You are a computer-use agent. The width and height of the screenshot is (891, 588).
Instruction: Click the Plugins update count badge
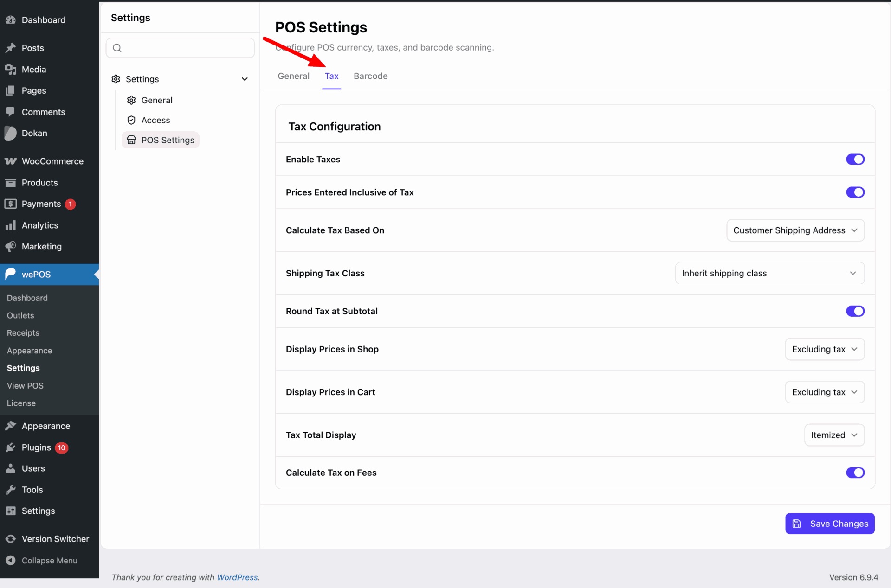pos(62,447)
